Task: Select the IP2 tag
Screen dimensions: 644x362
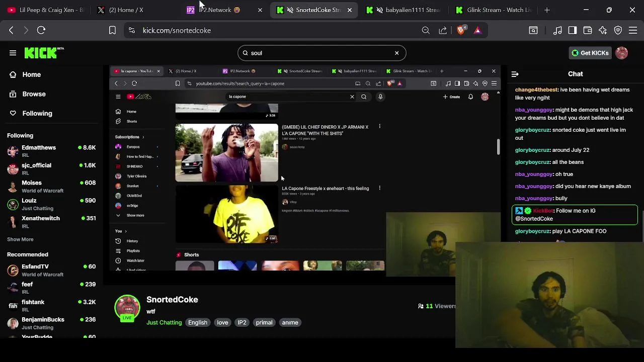Action: tap(242, 322)
